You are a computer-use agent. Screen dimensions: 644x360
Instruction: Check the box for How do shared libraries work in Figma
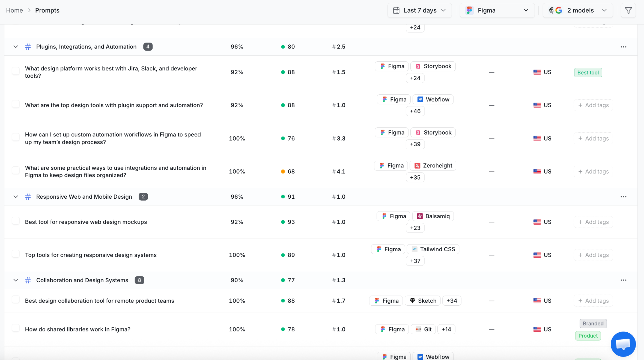tap(16, 328)
